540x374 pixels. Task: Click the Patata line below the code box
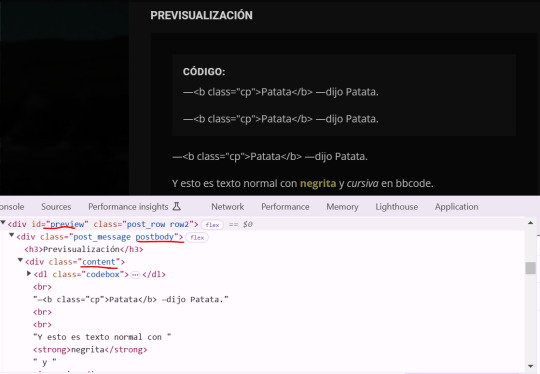[270, 156]
